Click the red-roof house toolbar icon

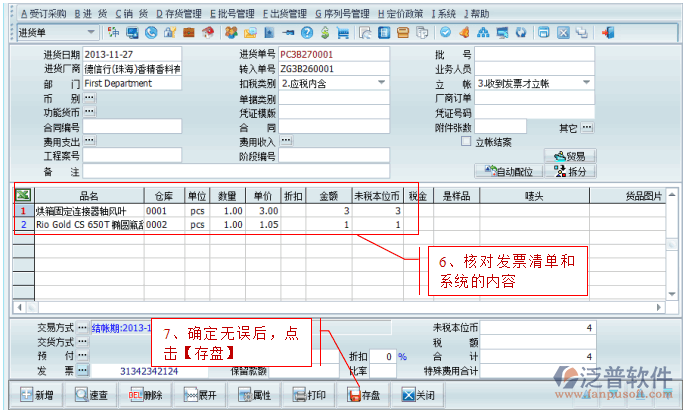pos(208,32)
